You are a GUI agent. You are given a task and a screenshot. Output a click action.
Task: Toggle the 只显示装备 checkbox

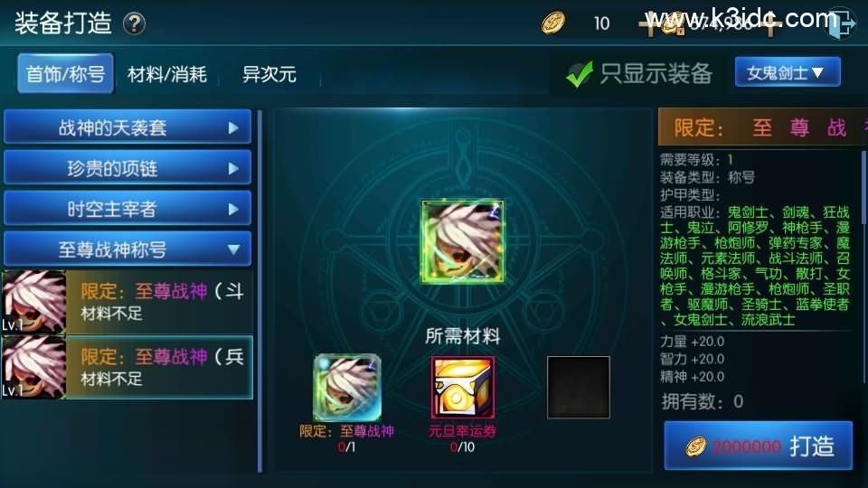tap(579, 74)
